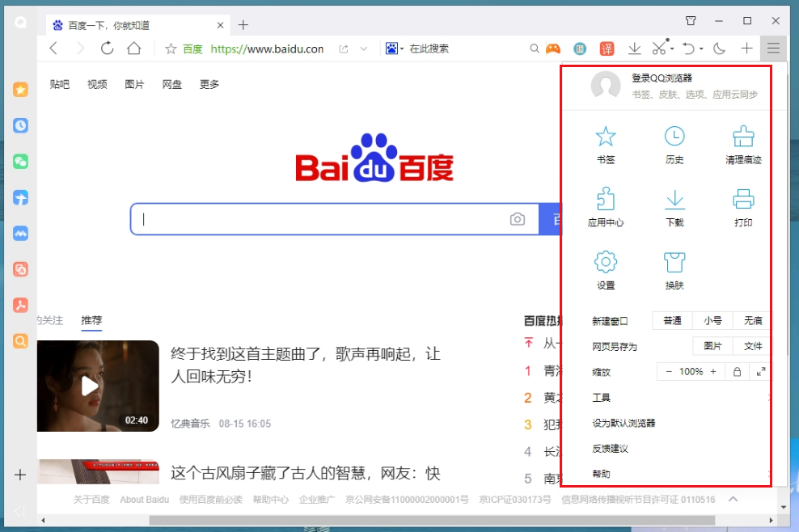The height and width of the screenshot is (532, 799).
Task: Click the red translate (译) icon
Action: [607, 49]
